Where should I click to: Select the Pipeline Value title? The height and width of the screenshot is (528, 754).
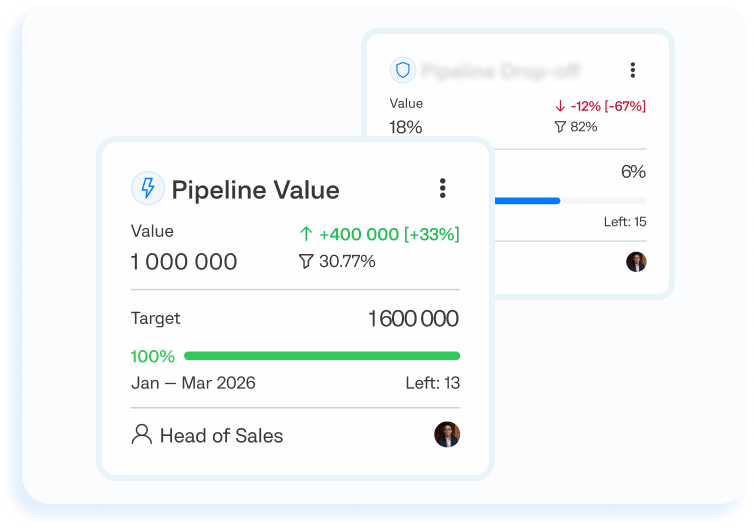(255, 190)
